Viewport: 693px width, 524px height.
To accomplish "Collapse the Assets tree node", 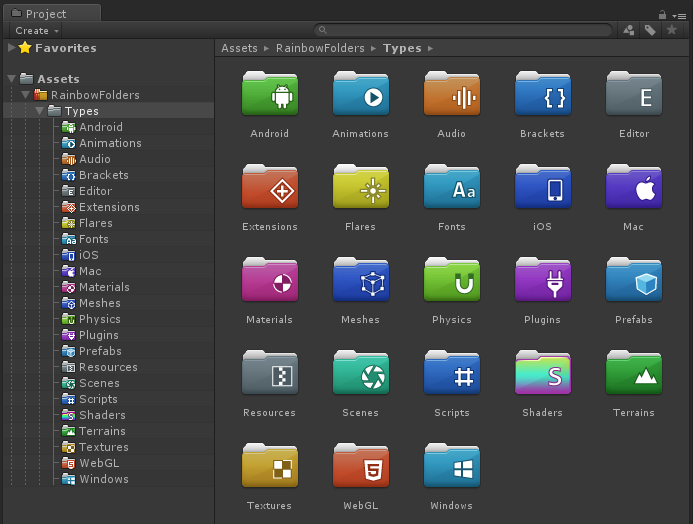I will pyautogui.click(x=11, y=79).
